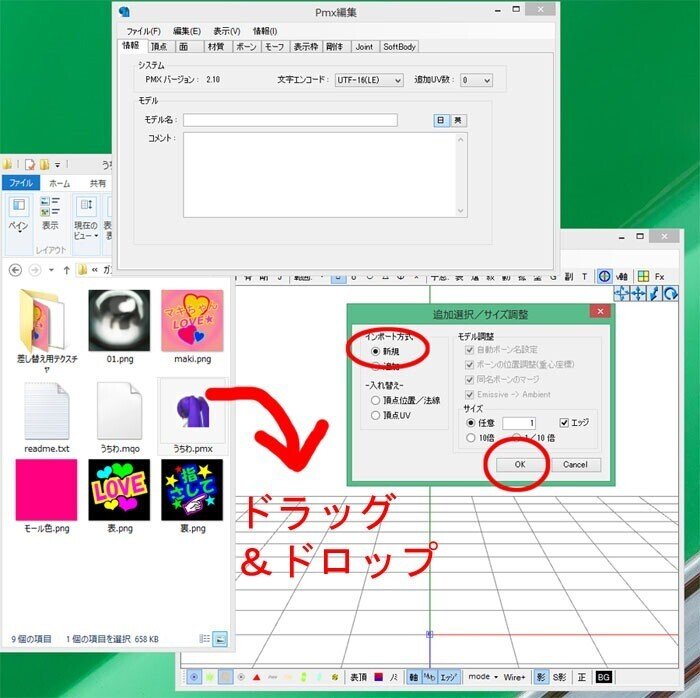Click the コメント text area
The height and width of the screenshot is (698, 700).
(325, 175)
